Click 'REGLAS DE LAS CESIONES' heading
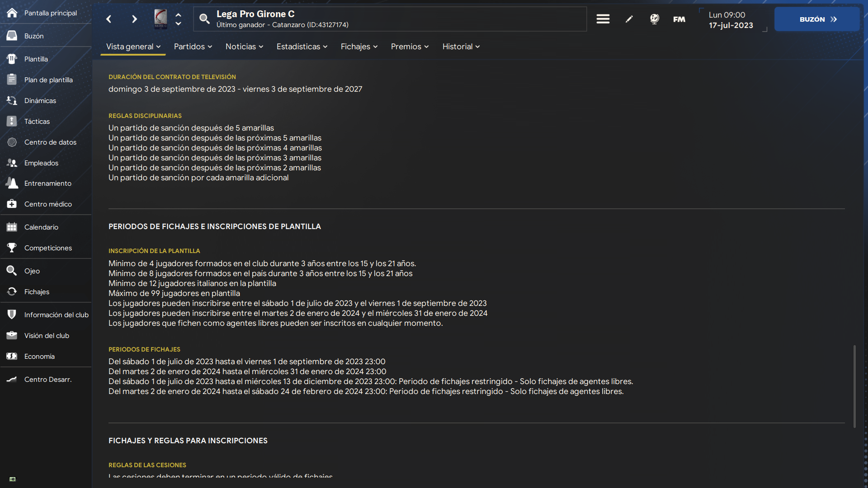This screenshot has width=868, height=488. click(147, 465)
